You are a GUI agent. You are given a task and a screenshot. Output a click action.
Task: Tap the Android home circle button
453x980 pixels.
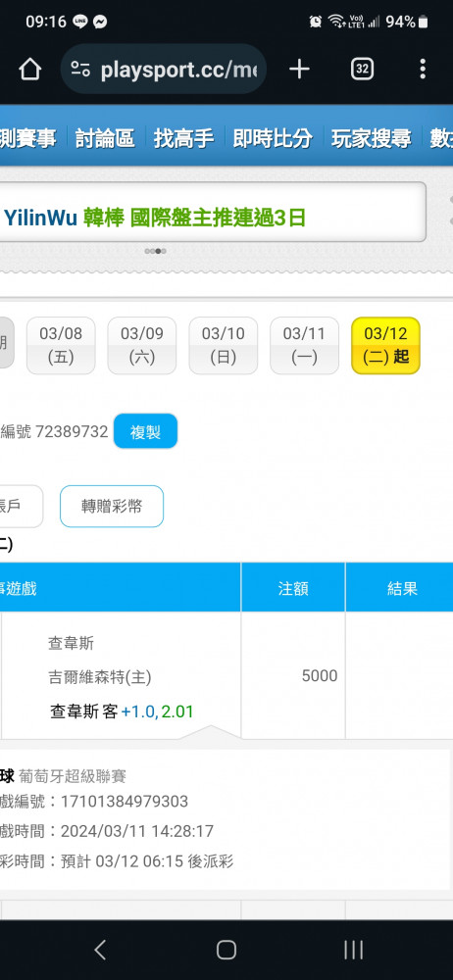coord(226,950)
